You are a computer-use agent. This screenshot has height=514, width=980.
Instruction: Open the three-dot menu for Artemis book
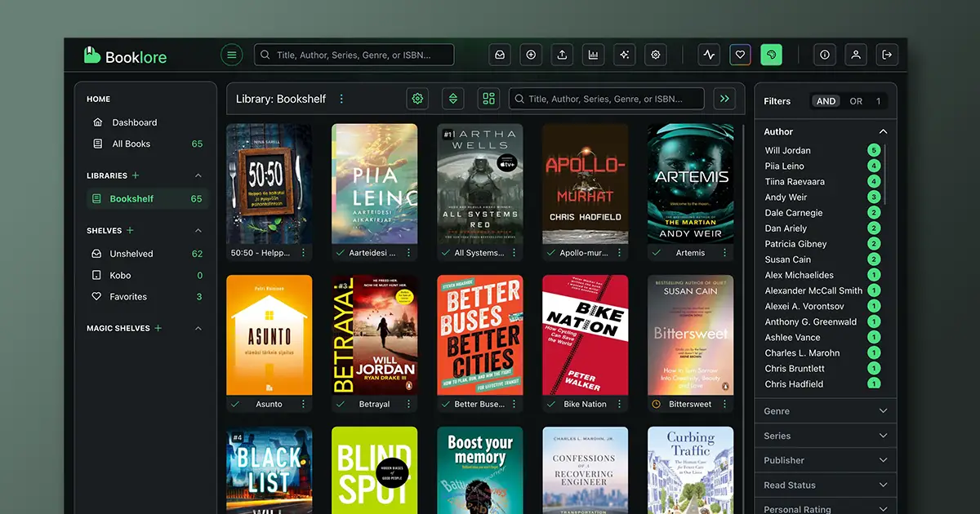pyautogui.click(x=724, y=253)
